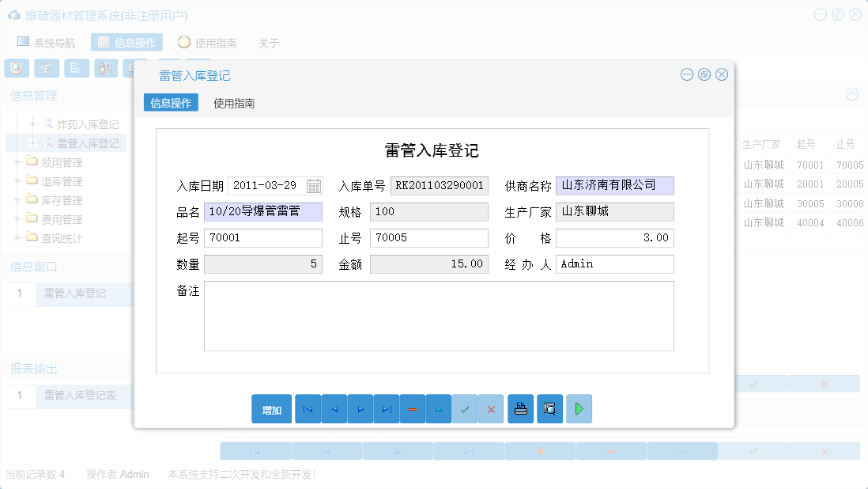This screenshot has height=489, width=868.
Task: Open the 雷管入库登记表 report output entry
Action: [x=81, y=396]
